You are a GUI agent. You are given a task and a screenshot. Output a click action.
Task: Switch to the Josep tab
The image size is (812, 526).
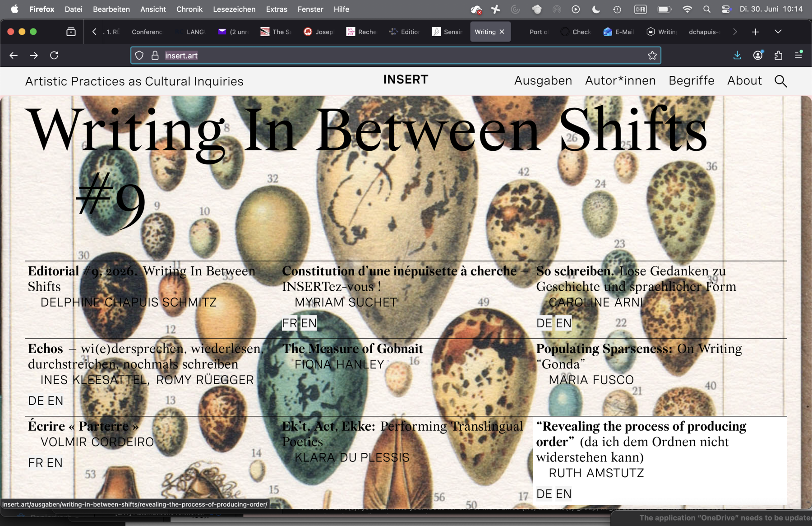(x=319, y=32)
